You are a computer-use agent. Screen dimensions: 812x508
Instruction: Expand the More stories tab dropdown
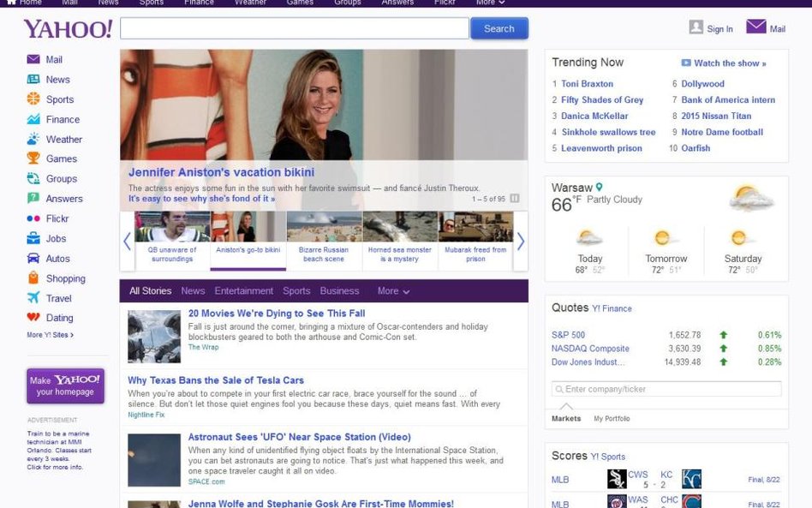[x=393, y=291]
